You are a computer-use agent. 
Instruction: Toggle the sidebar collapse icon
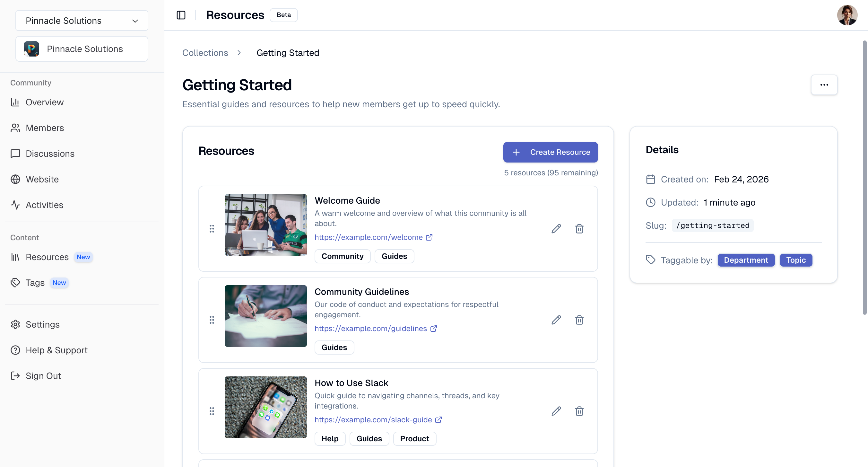181,15
